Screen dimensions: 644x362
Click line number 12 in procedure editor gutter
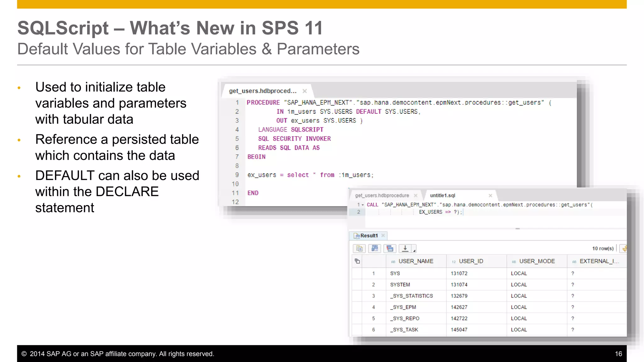pos(235,202)
